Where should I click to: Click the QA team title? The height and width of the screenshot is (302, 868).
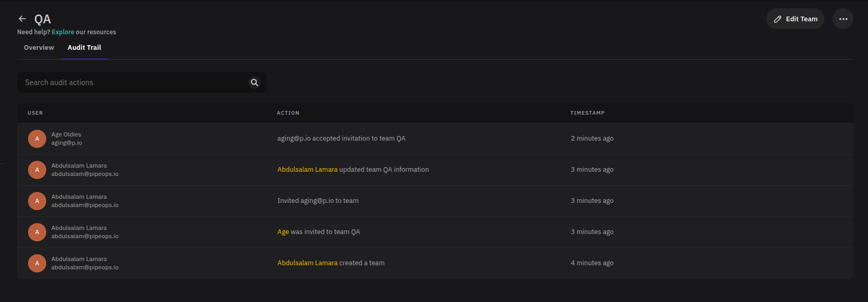tap(43, 19)
